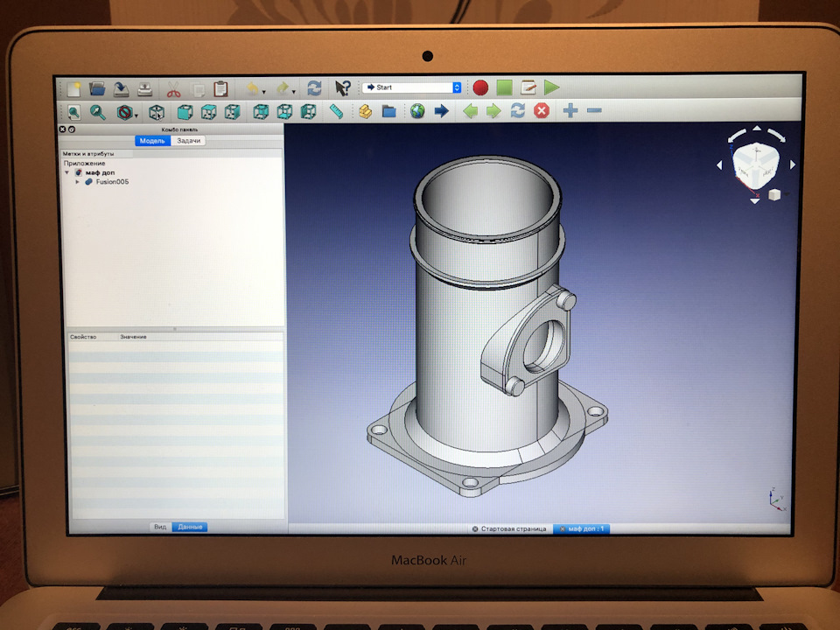Set the isometric view
The height and width of the screenshot is (630, 840).
[x=156, y=113]
